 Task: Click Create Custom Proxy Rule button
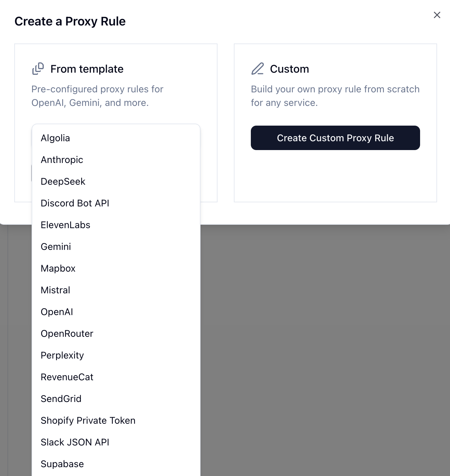pyautogui.click(x=335, y=138)
